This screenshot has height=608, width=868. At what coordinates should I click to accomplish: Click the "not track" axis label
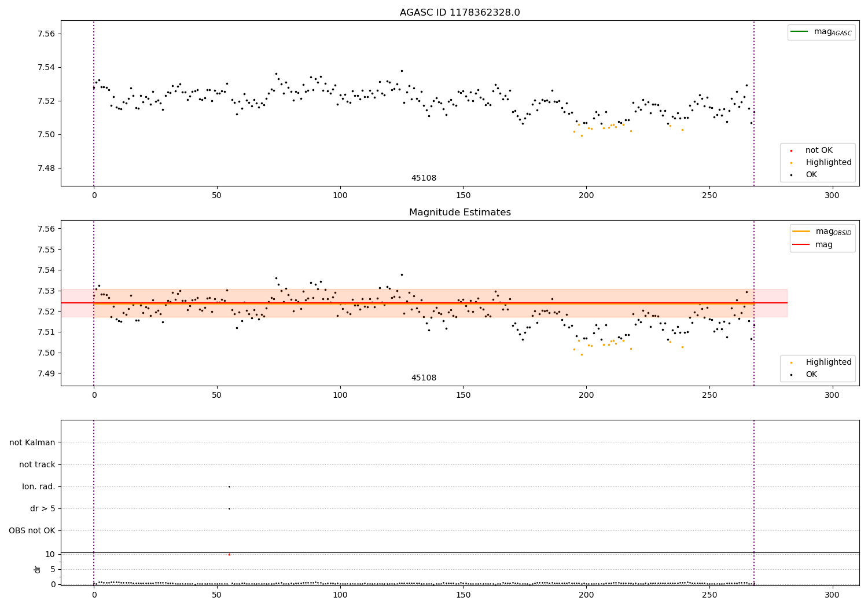coord(37,465)
